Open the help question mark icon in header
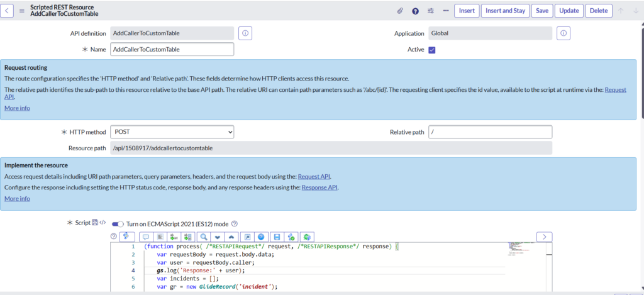Viewport: 644px width, 295px height. tap(415, 11)
